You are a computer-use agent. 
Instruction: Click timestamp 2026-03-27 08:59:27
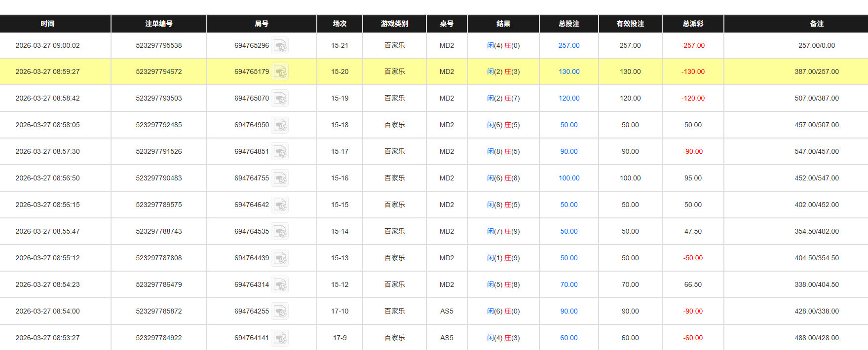tap(47, 71)
